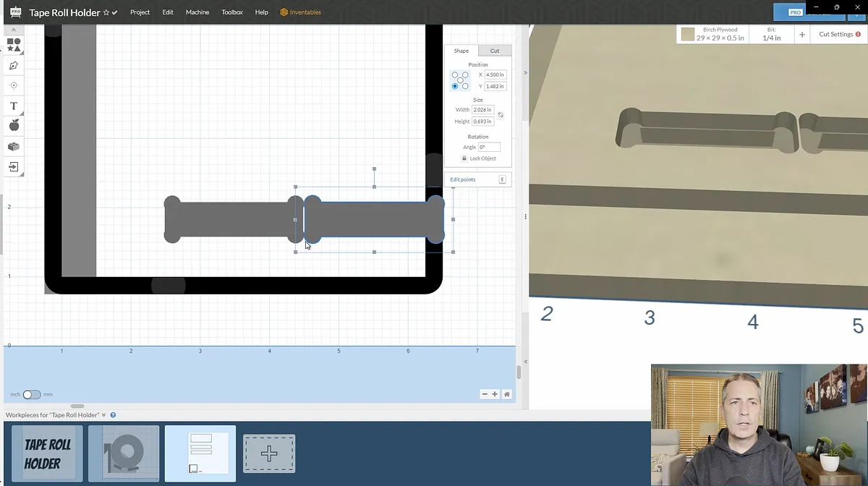Click the lock aspect ratio icon
This screenshot has height=486, width=868.
[x=501, y=115]
